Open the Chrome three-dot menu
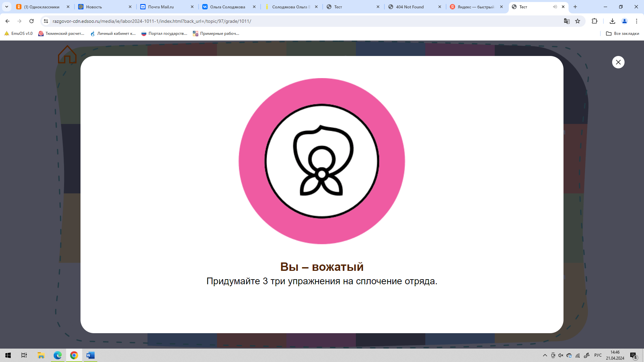This screenshot has height=362, width=644. [x=637, y=21]
